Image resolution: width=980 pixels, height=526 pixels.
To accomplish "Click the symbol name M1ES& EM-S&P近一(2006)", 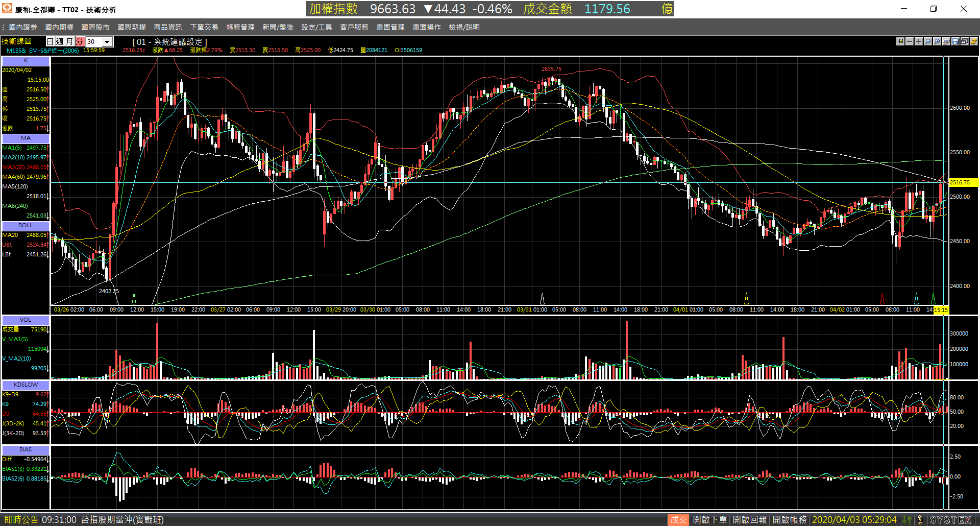I will click(43, 50).
